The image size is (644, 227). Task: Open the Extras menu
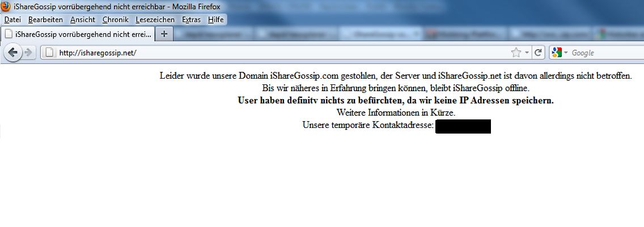(x=192, y=20)
